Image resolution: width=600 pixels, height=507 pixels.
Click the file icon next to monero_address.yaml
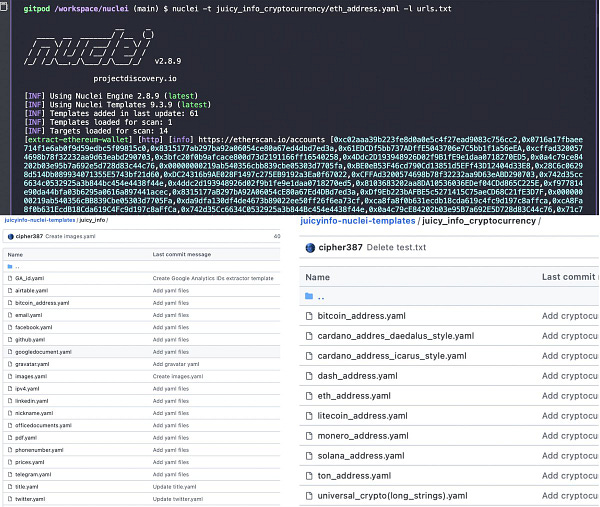tap(309, 435)
